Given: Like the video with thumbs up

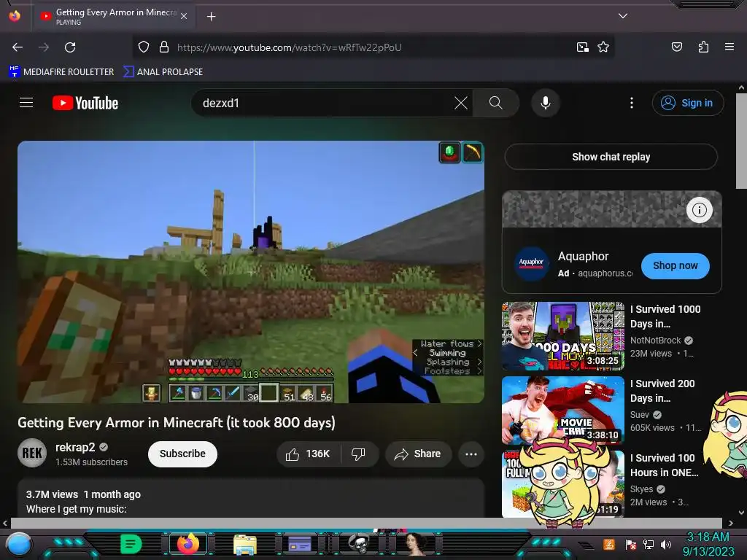Looking at the screenshot, I should pos(309,454).
